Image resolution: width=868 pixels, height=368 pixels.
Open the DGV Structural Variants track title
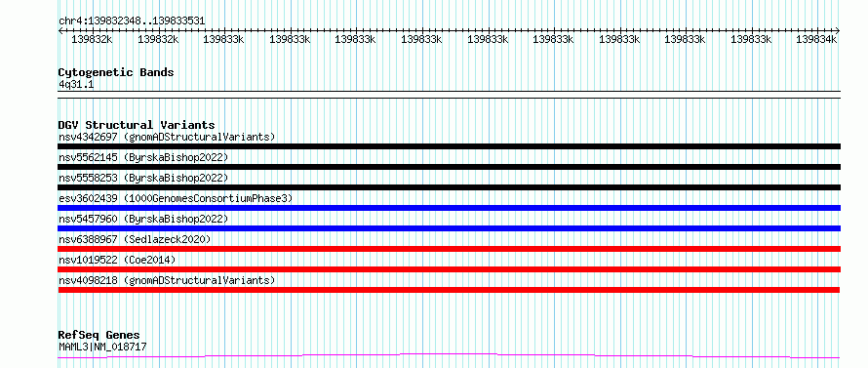point(137,125)
